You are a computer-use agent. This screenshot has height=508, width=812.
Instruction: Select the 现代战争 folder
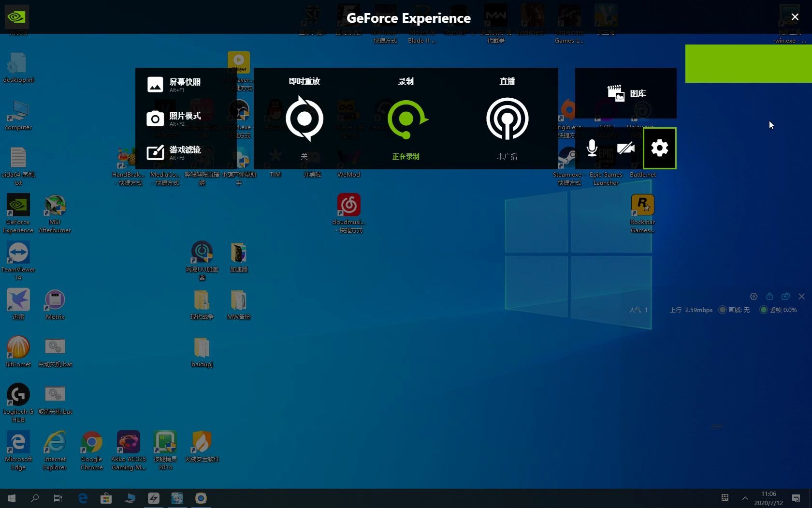202,304
